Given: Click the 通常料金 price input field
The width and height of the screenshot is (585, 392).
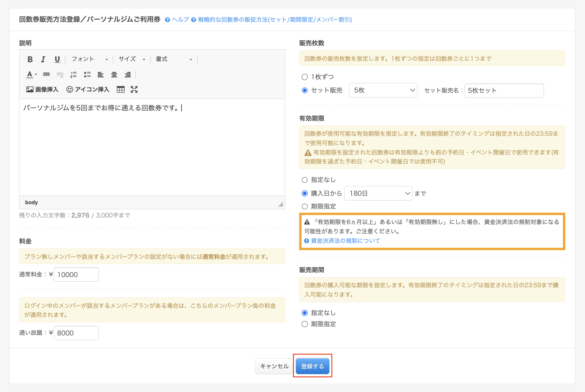Looking at the screenshot, I should tap(76, 275).
